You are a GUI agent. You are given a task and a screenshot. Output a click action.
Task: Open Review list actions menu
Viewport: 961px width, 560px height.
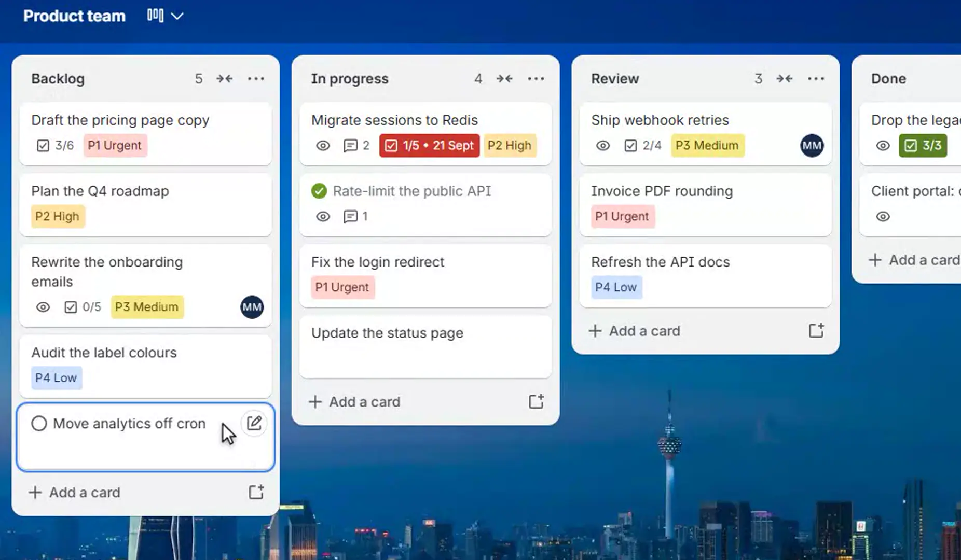816,79
